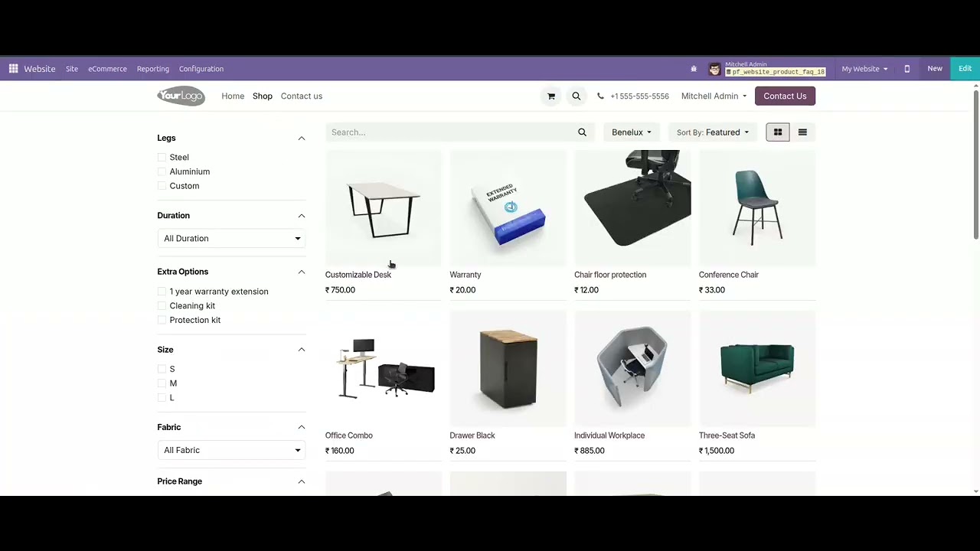Image resolution: width=980 pixels, height=551 pixels.
Task: Open Three-Seat Sofa product name link
Action: [x=727, y=435]
